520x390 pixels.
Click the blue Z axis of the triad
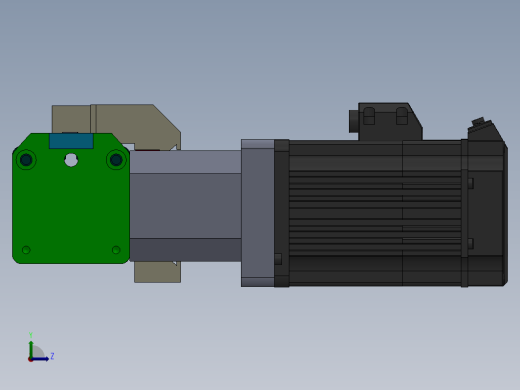coord(41,359)
